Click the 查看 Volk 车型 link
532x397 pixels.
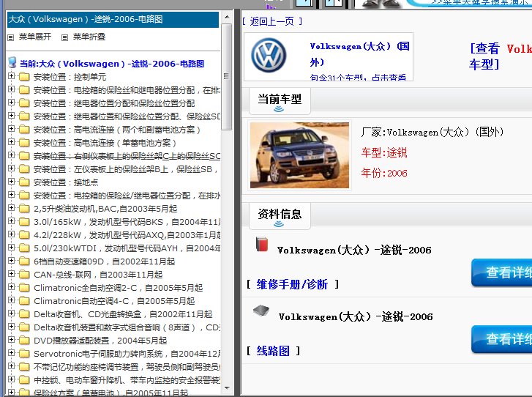[x=500, y=56]
